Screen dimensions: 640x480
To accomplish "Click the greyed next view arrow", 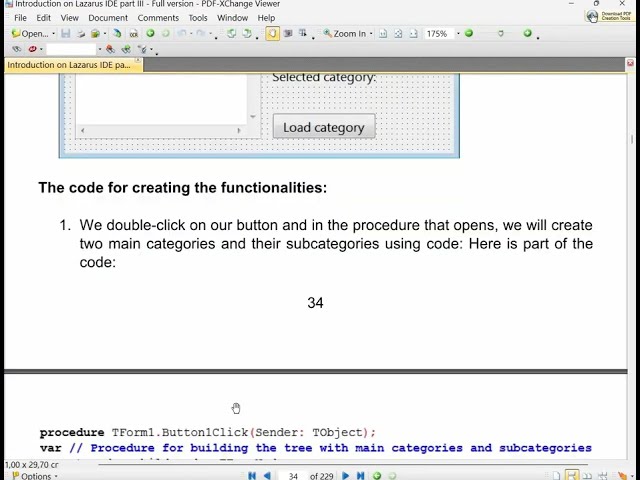I will (x=166, y=33).
